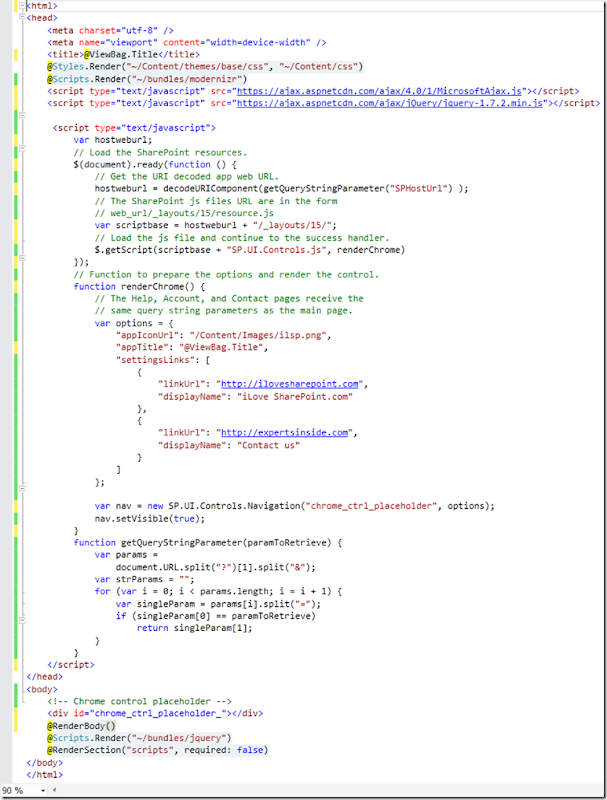Collapse the outline box beside the opening html tag
The width and height of the screenshot is (607, 800).
click(22, 5)
